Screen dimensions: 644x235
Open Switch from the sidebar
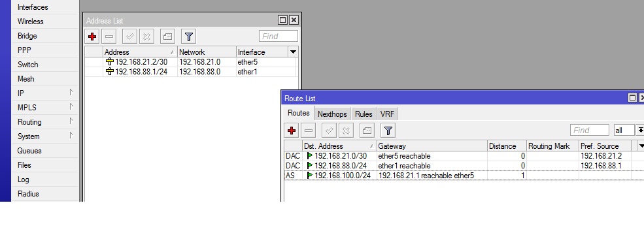click(44, 65)
